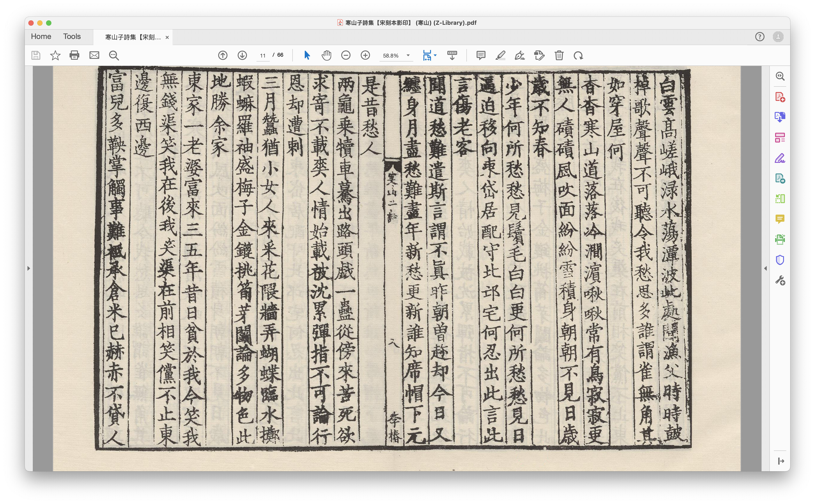
Task: Zoom out with the minus button
Action: pyautogui.click(x=346, y=55)
